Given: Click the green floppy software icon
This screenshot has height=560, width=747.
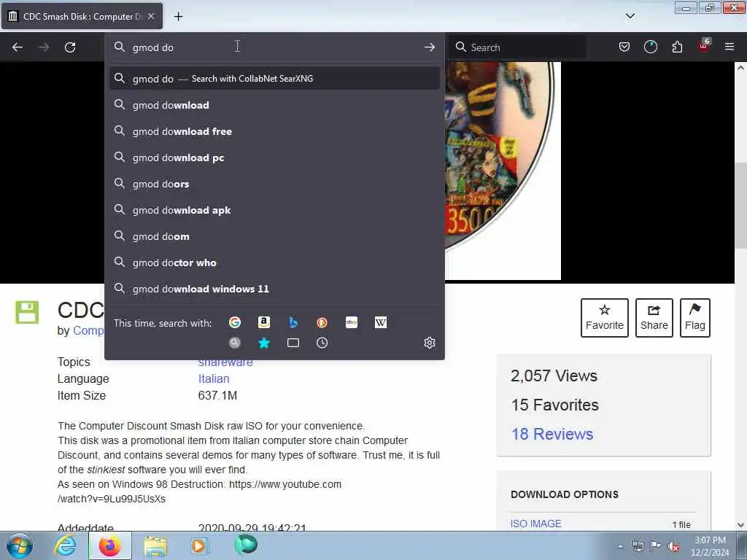Looking at the screenshot, I should (x=27, y=312).
